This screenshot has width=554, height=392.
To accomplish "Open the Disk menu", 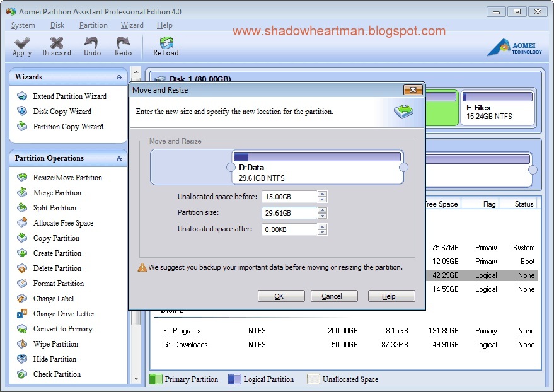I will [57, 25].
